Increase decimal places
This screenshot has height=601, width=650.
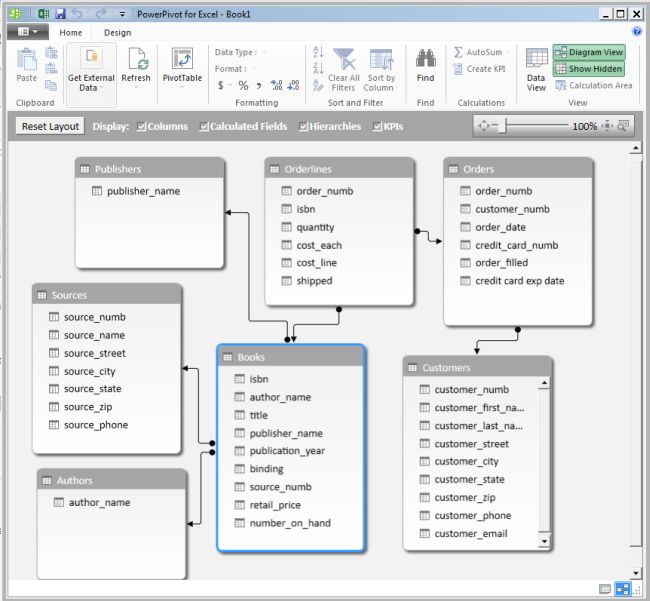[x=276, y=85]
